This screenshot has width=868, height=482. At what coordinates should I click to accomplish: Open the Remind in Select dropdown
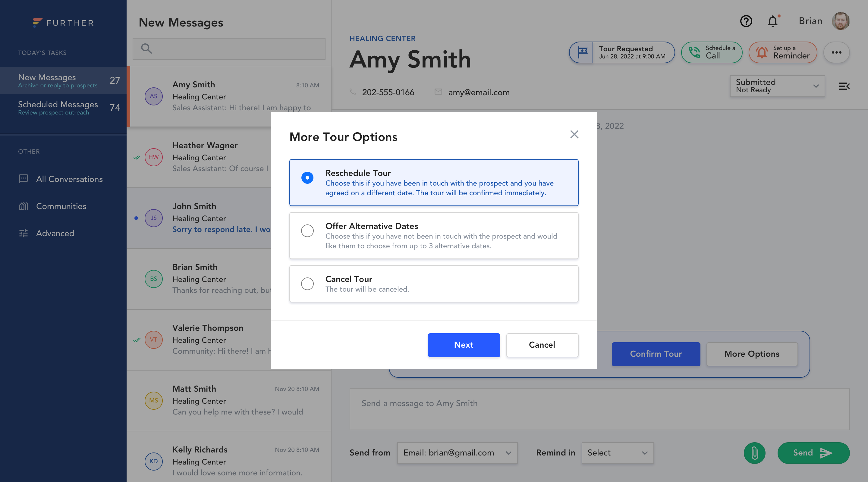click(617, 453)
